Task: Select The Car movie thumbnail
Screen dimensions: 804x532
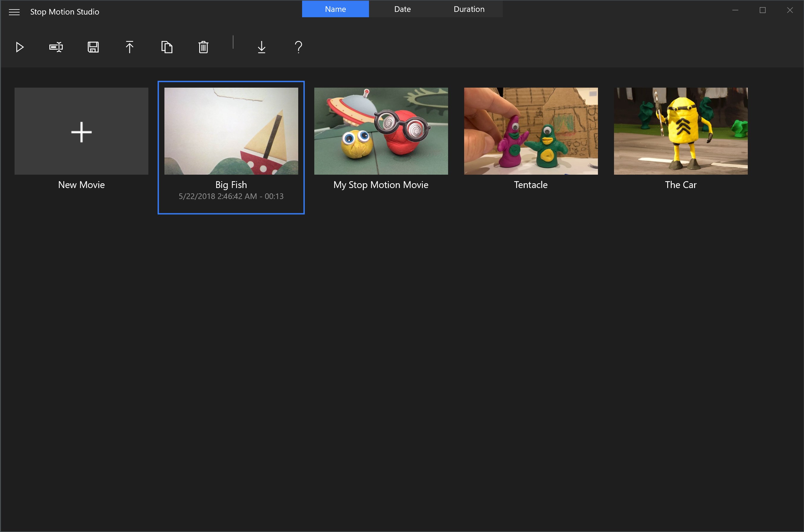Action: pos(680,131)
